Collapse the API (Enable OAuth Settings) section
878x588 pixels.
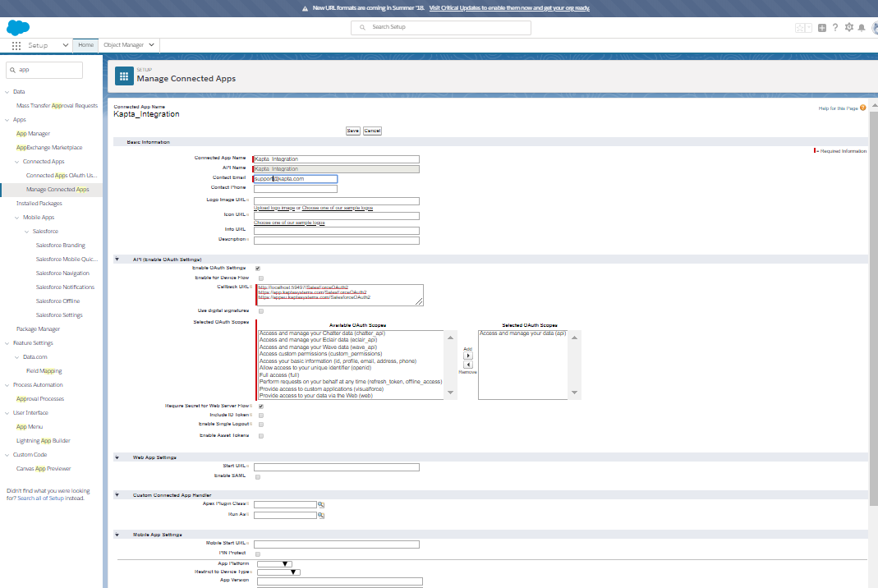point(117,260)
